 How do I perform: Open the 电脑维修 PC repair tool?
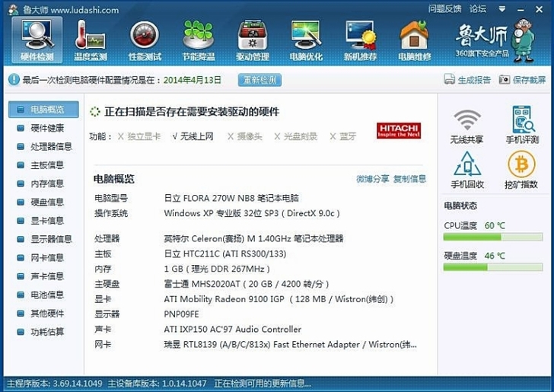tap(415, 40)
